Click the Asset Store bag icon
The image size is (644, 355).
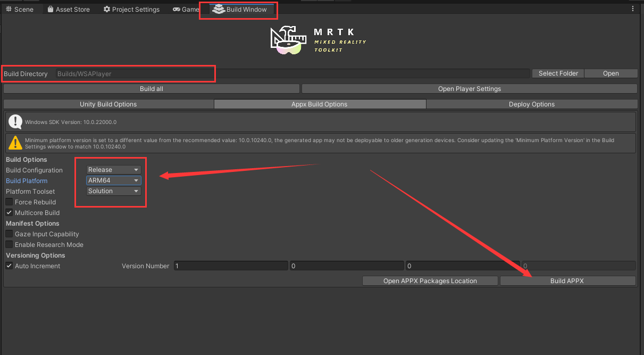(50, 9)
